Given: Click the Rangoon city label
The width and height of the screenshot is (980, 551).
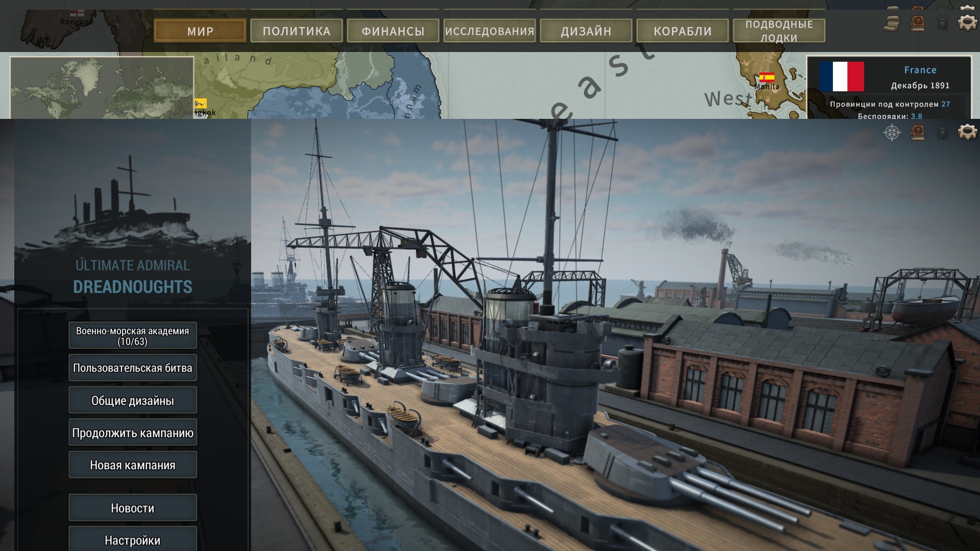Looking at the screenshot, I should [77, 22].
